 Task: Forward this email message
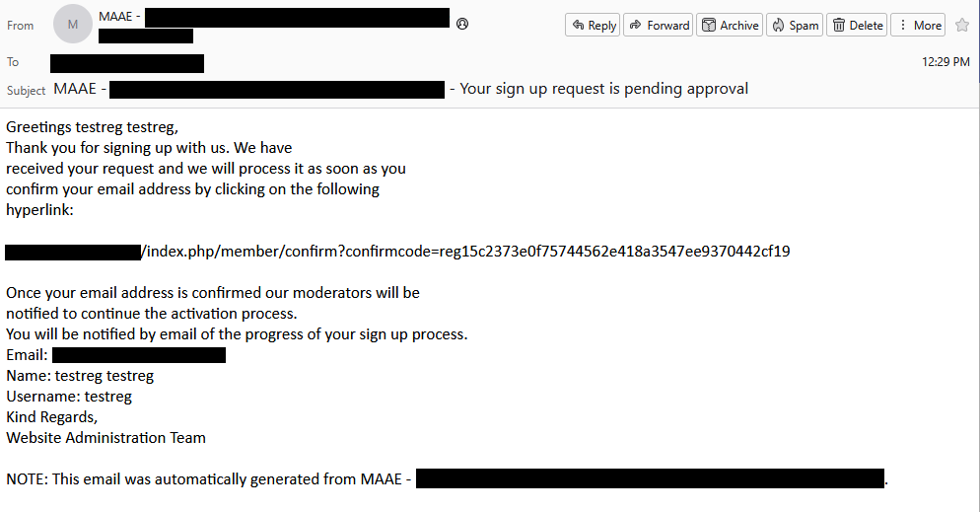pos(659,26)
